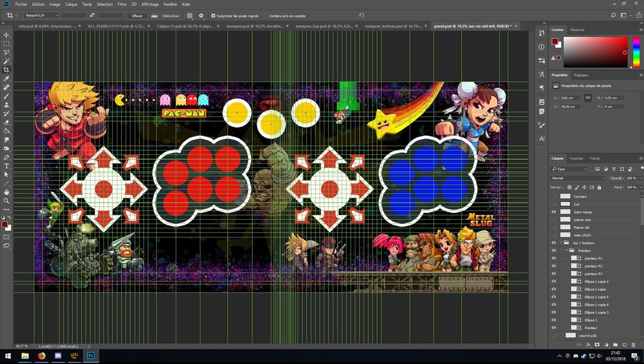Create a new layer
This screenshot has height=364, width=644.
[624, 345]
